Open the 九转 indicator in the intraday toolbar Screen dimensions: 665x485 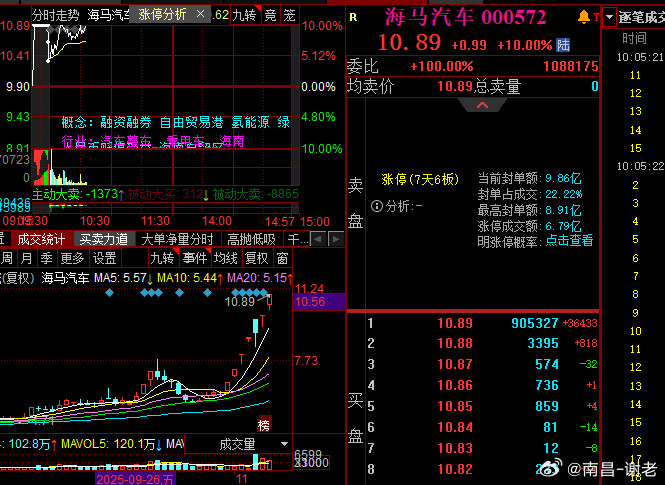pyautogui.click(x=244, y=16)
